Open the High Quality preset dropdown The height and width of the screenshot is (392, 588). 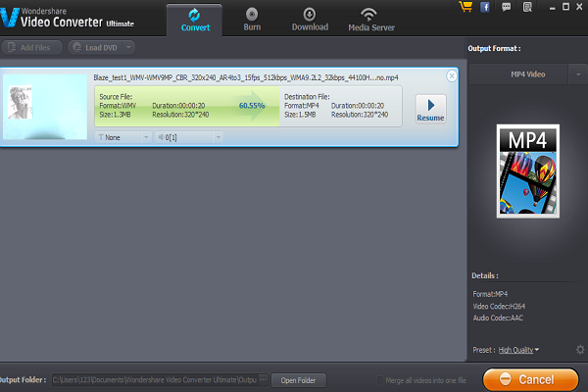tap(518, 350)
